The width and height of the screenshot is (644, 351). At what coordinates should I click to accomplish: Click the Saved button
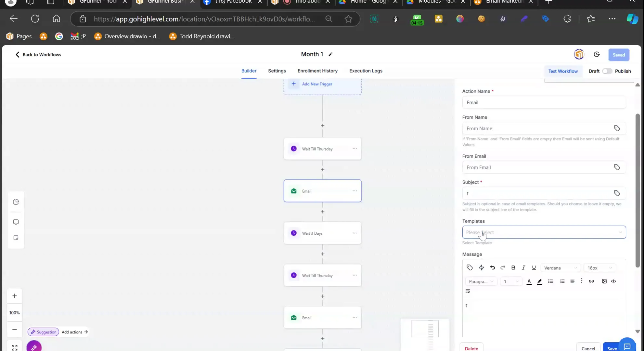coord(619,55)
